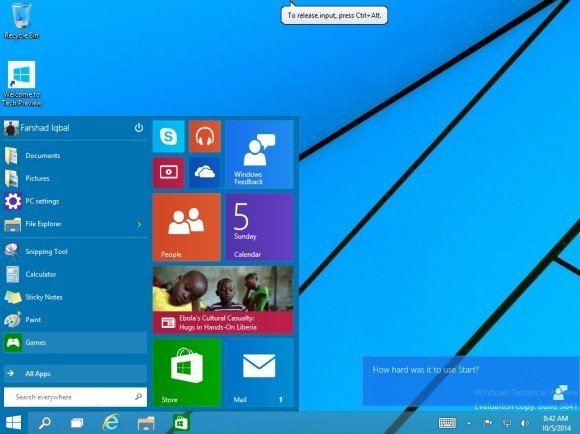Open Action Center flag icon
Image resolution: width=580 pixels, height=434 pixels.
coord(488,423)
